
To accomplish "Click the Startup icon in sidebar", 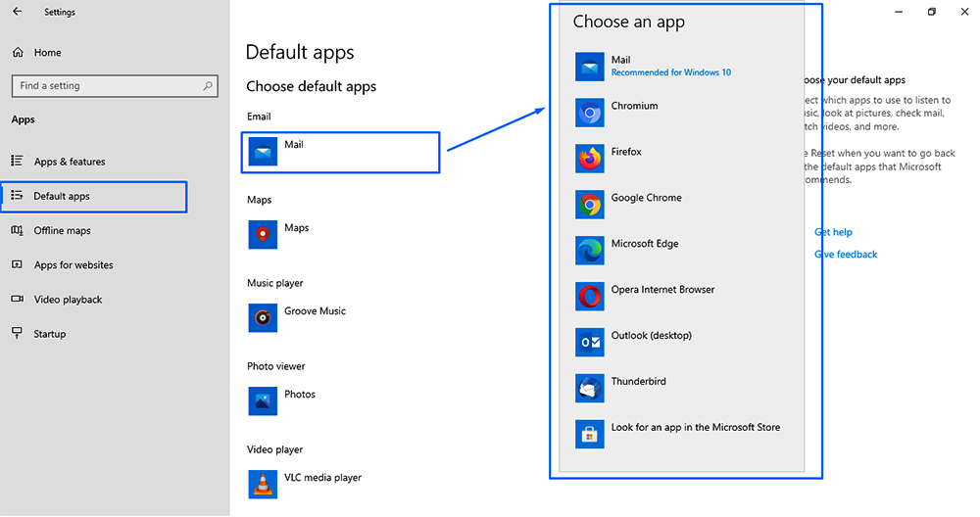I will (x=18, y=333).
